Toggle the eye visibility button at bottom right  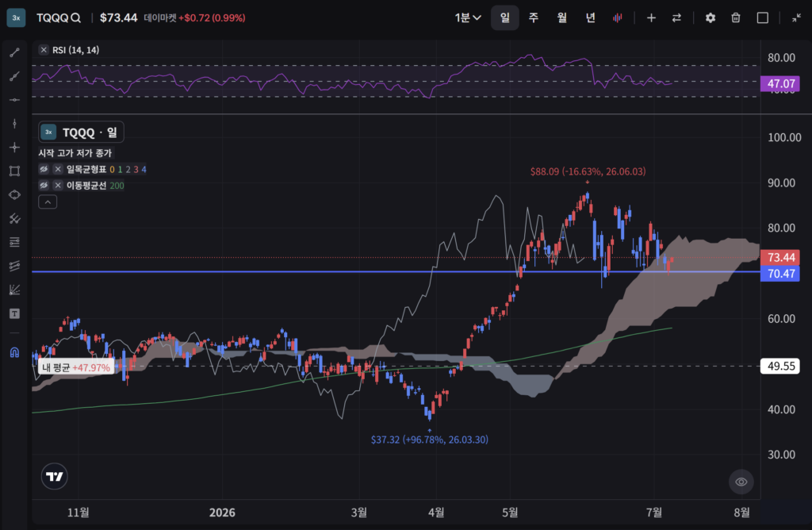tap(741, 482)
